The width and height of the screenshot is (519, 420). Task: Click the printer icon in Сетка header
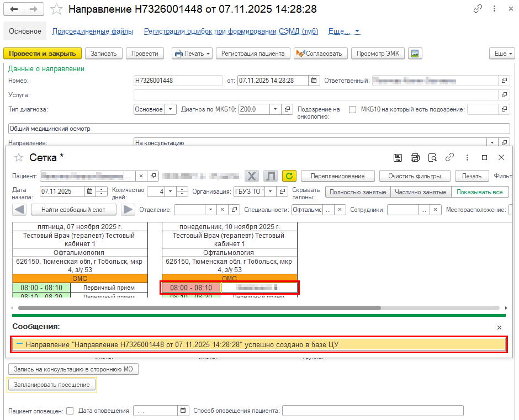coord(415,157)
